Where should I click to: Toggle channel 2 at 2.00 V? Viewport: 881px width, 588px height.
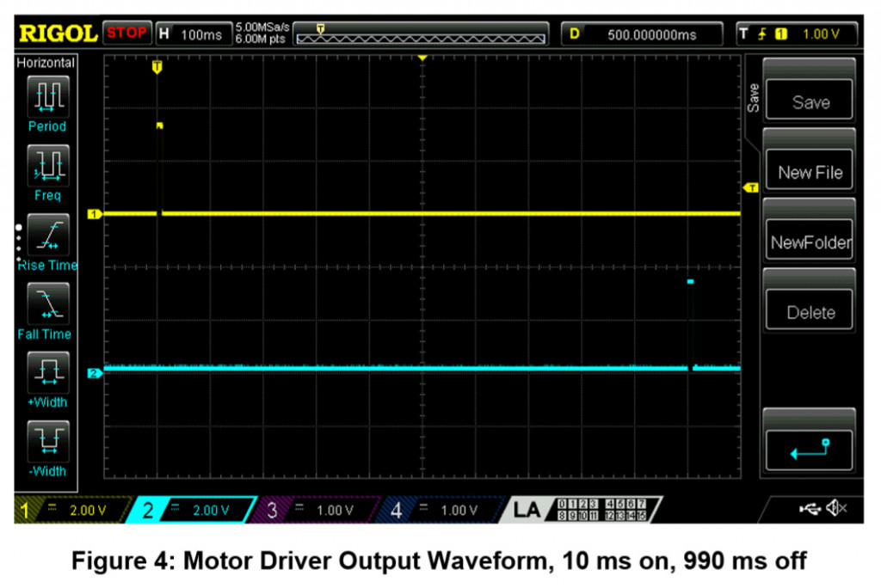click(x=194, y=510)
